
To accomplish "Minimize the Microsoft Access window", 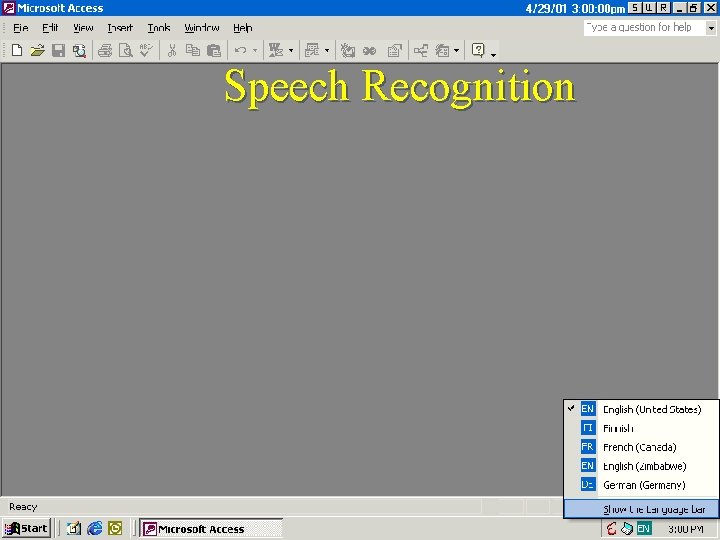I will [680, 8].
